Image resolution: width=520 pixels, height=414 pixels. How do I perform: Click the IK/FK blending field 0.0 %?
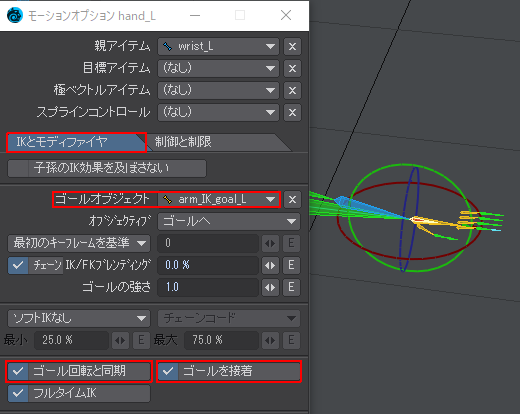tap(208, 265)
